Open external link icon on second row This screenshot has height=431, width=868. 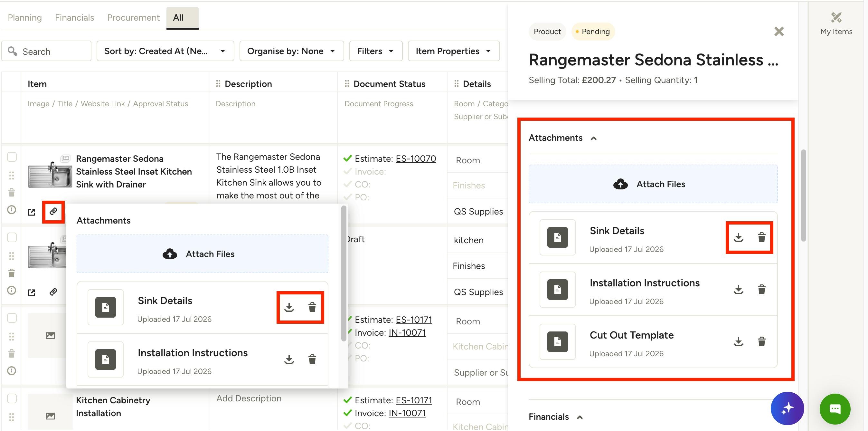coord(32,292)
